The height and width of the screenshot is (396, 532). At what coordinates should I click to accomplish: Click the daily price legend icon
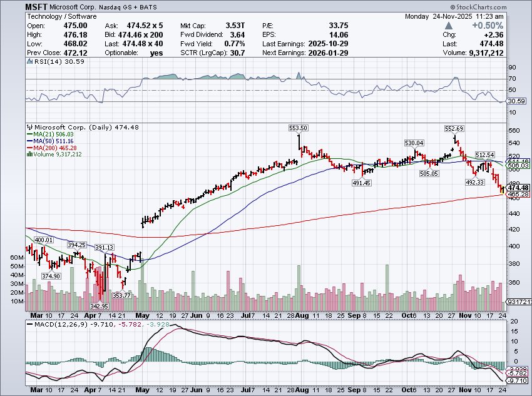click(31, 126)
